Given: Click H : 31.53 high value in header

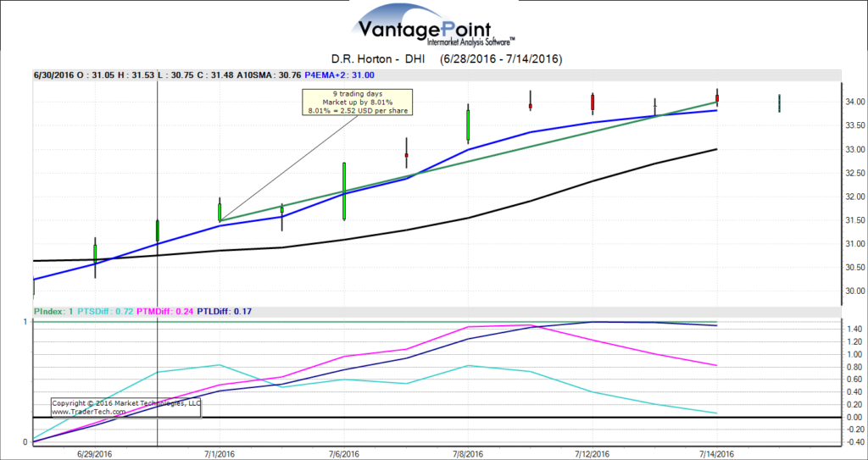Looking at the screenshot, I should [x=136, y=75].
